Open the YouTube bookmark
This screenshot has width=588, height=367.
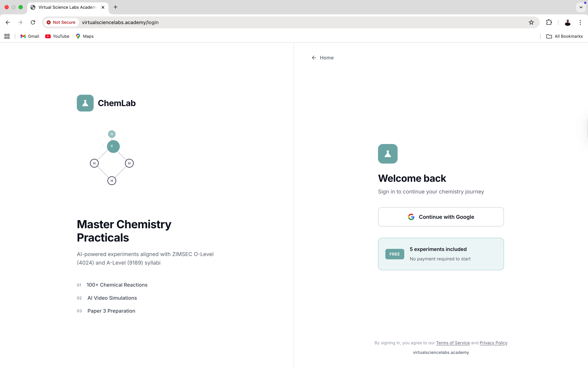tap(57, 36)
